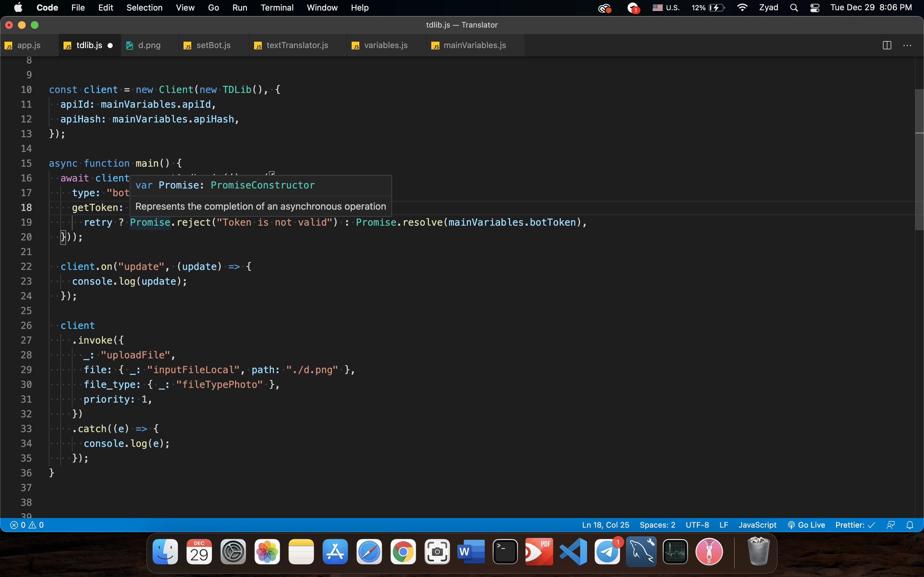Click the JS file icon on the app.js tab
Screen dimensions: 924x577
(8, 46)
